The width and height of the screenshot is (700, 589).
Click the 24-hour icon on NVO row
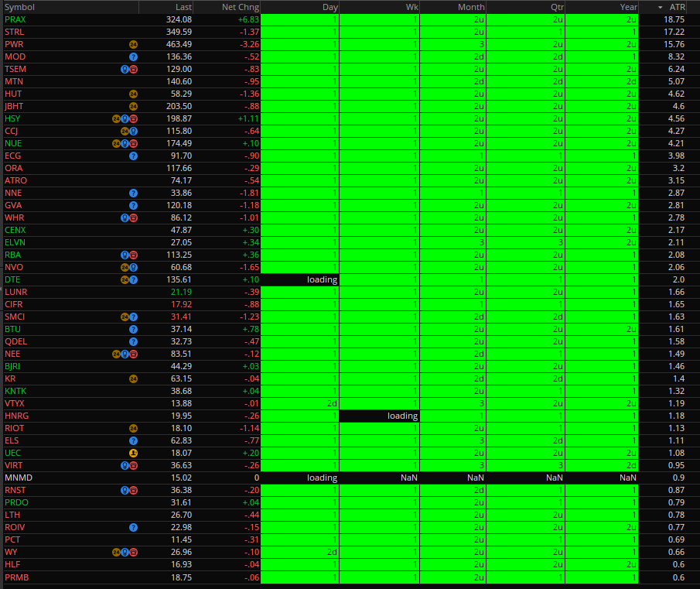(x=125, y=268)
